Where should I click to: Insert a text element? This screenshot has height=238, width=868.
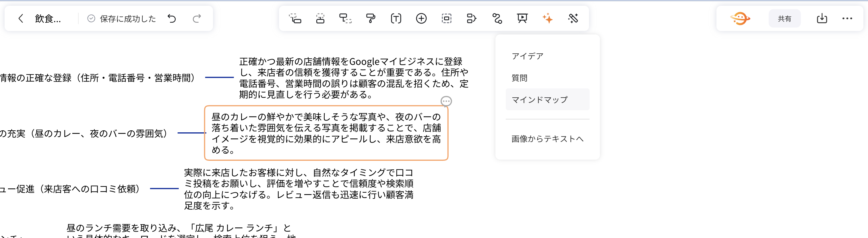(x=396, y=19)
